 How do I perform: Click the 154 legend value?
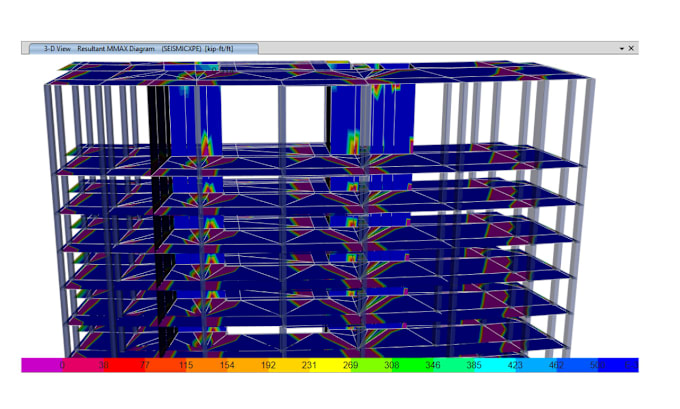(x=227, y=365)
